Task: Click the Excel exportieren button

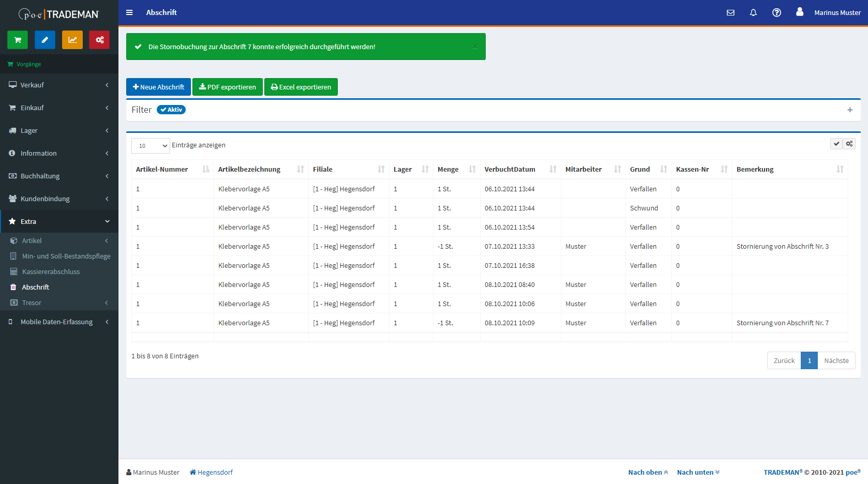Action: tap(301, 87)
